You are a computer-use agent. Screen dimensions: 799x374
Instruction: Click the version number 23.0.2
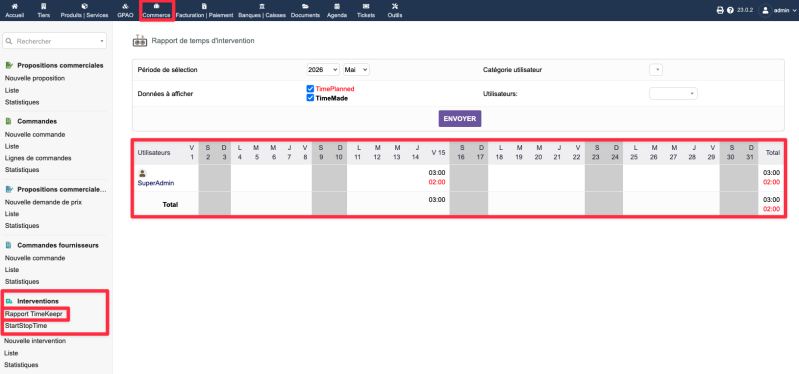[x=744, y=10]
